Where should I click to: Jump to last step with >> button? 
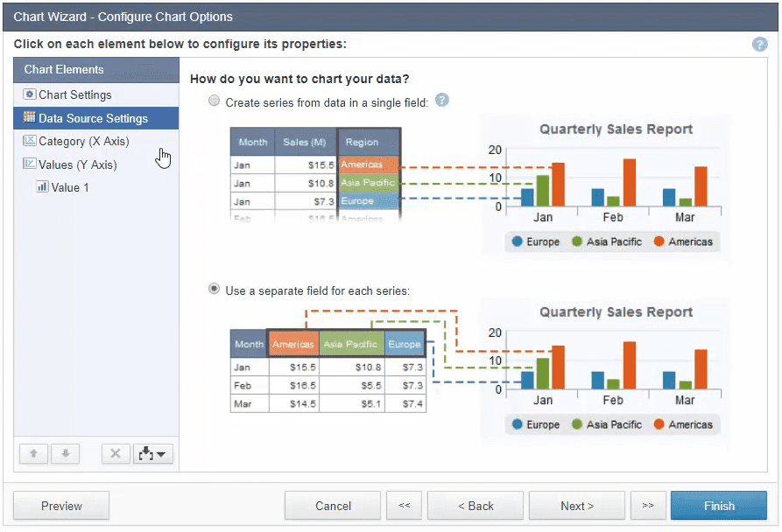648,506
